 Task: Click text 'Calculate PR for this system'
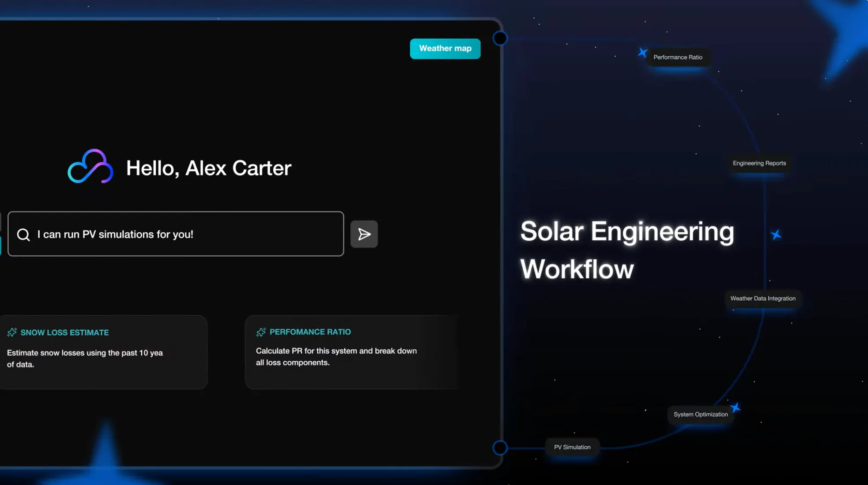point(306,351)
